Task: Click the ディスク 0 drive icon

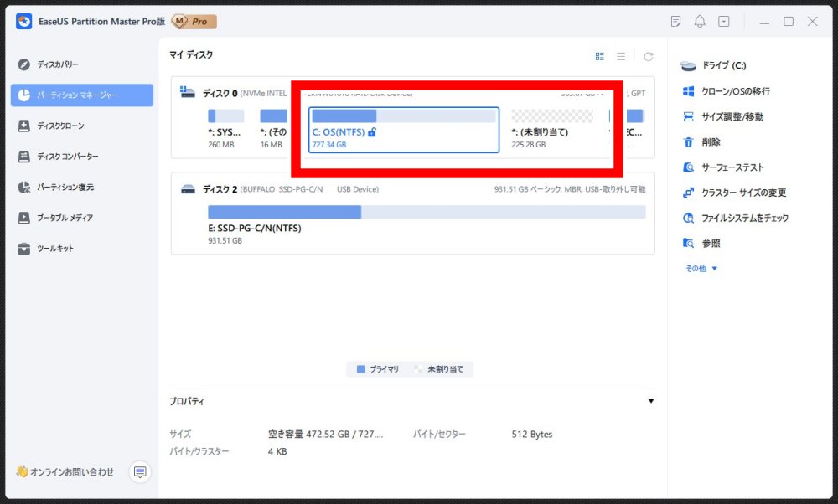Action: (188, 92)
